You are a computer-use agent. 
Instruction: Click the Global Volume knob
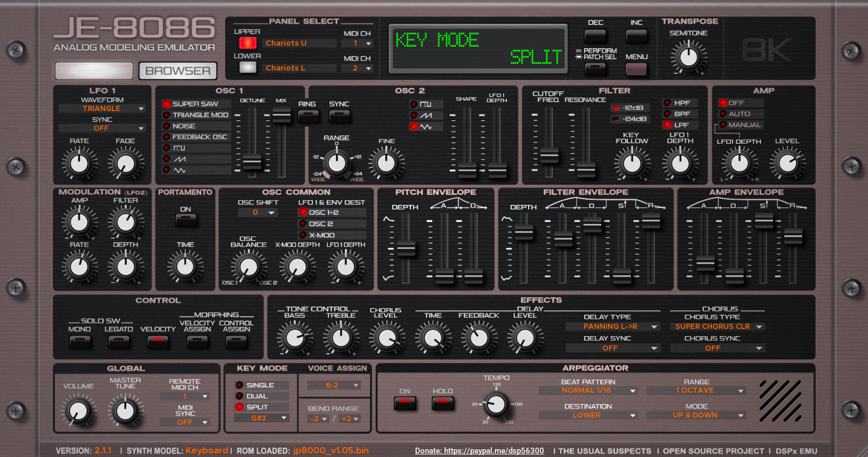coord(79,411)
